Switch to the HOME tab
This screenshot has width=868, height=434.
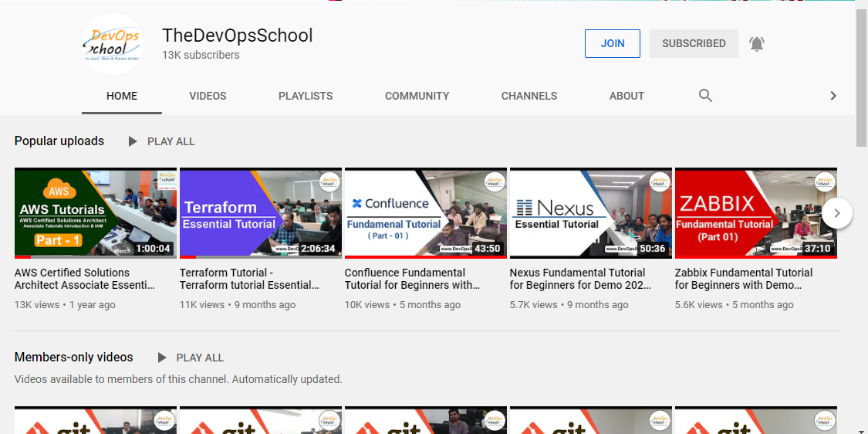[x=122, y=96]
